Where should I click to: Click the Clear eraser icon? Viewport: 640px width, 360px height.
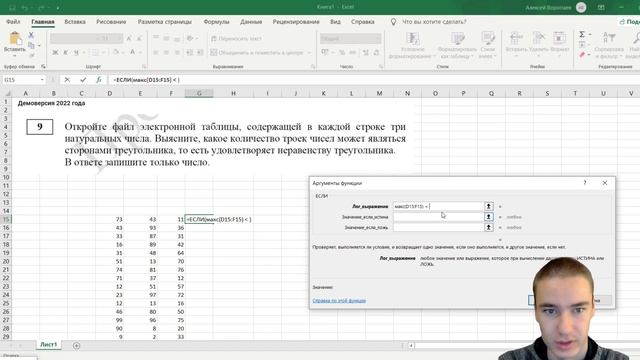[582, 55]
